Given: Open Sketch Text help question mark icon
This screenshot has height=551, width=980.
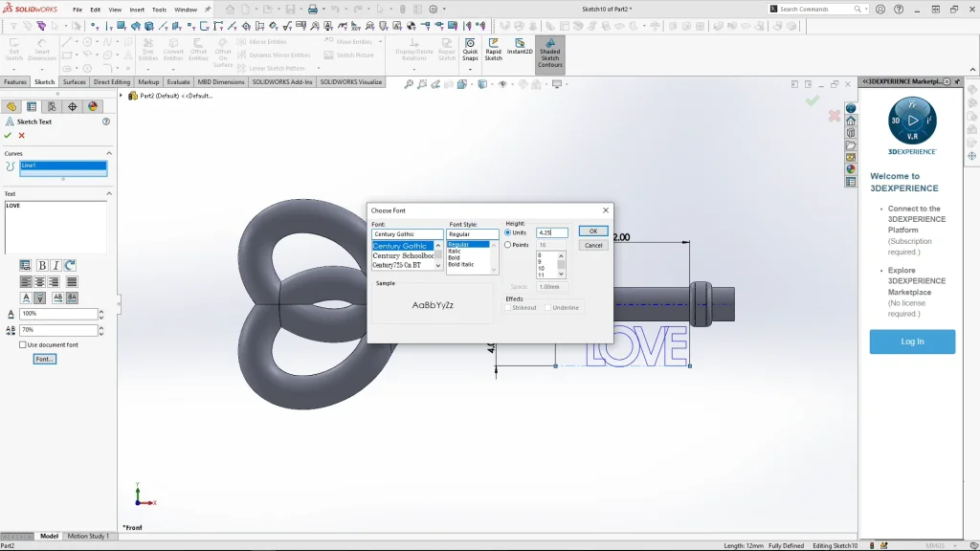Looking at the screenshot, I should pyautogui.click(x=106, y=121).
